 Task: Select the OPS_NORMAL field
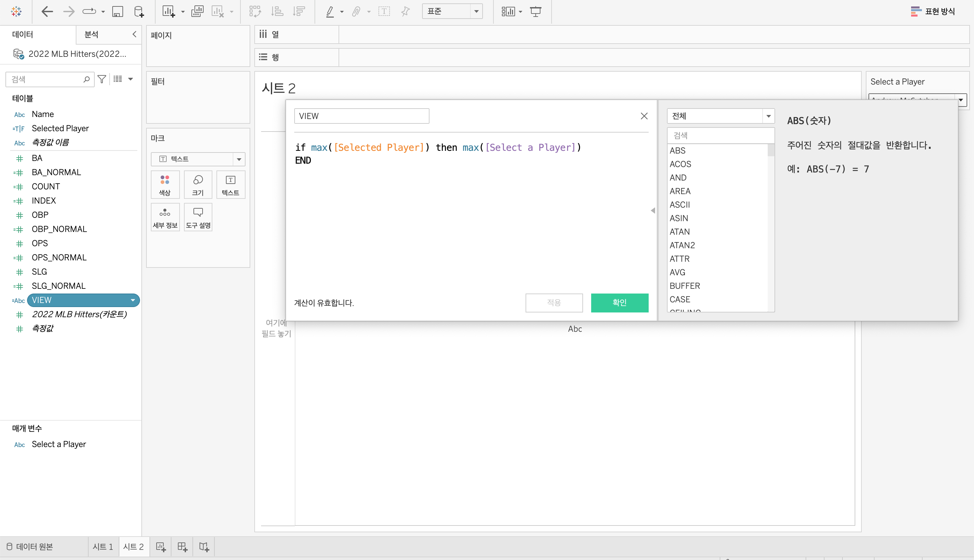[x=59, y=257]
